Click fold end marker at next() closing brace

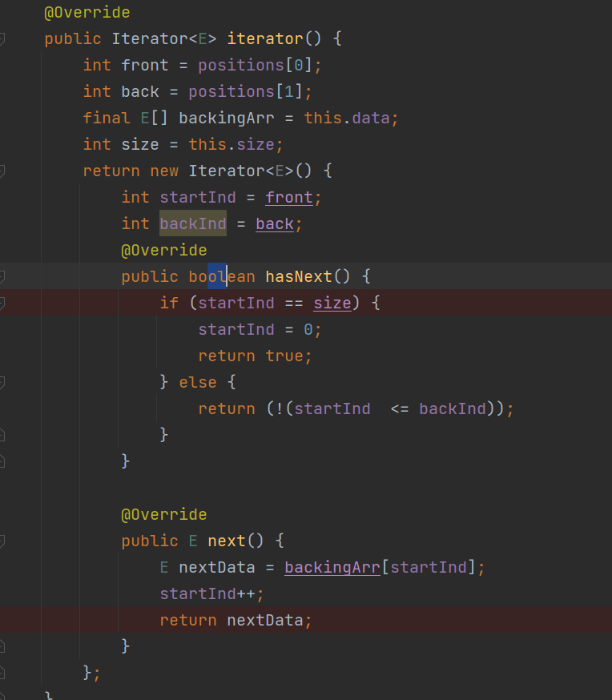[2, 646]
